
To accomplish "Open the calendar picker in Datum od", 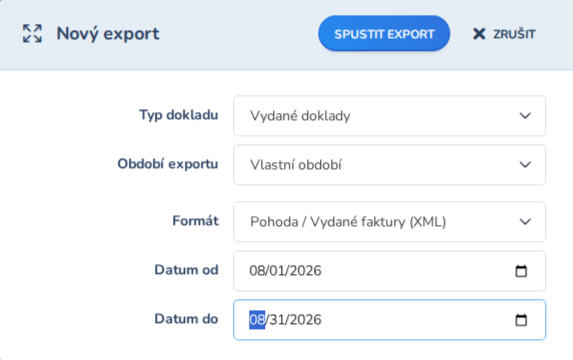I will tap(521, 271).
